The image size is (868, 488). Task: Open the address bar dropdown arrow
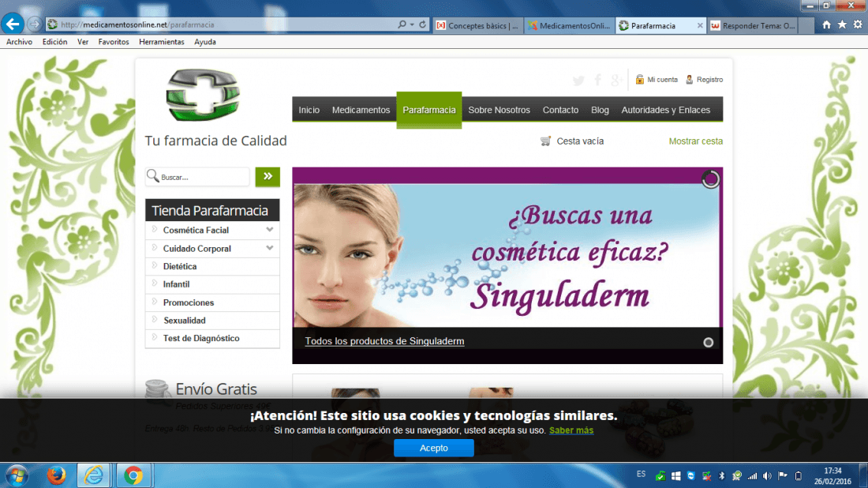point(412,25)
